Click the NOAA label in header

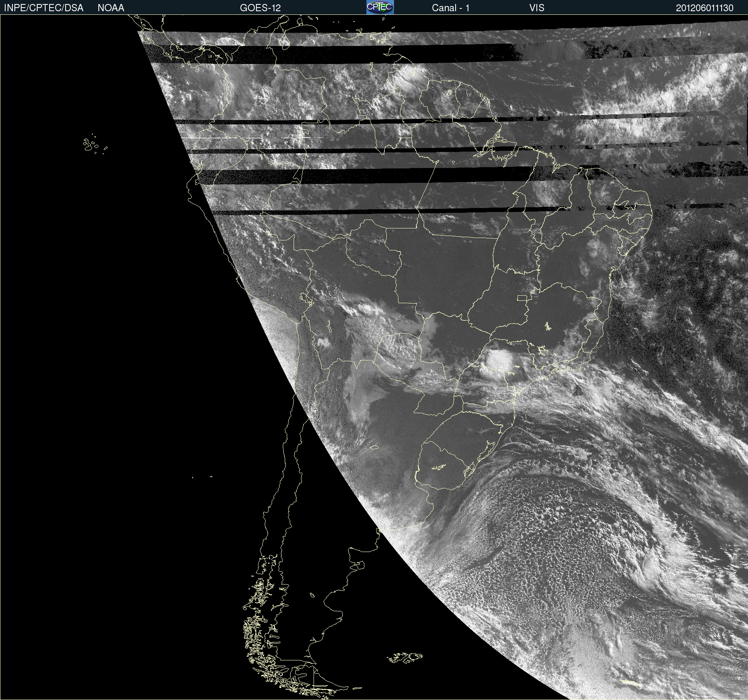111,8
